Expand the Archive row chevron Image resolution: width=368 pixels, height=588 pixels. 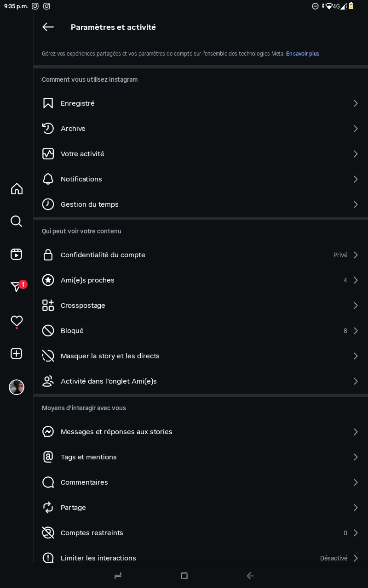click(x=355, y=129)
